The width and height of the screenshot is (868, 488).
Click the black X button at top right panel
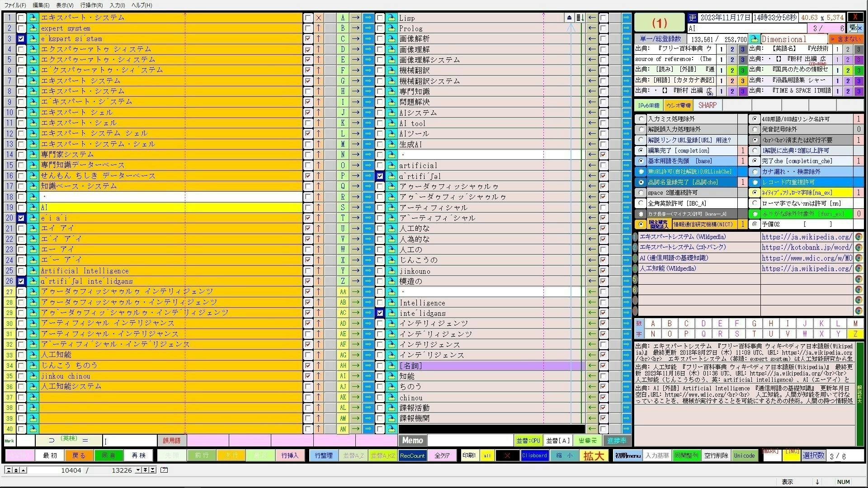click(855, 17)
